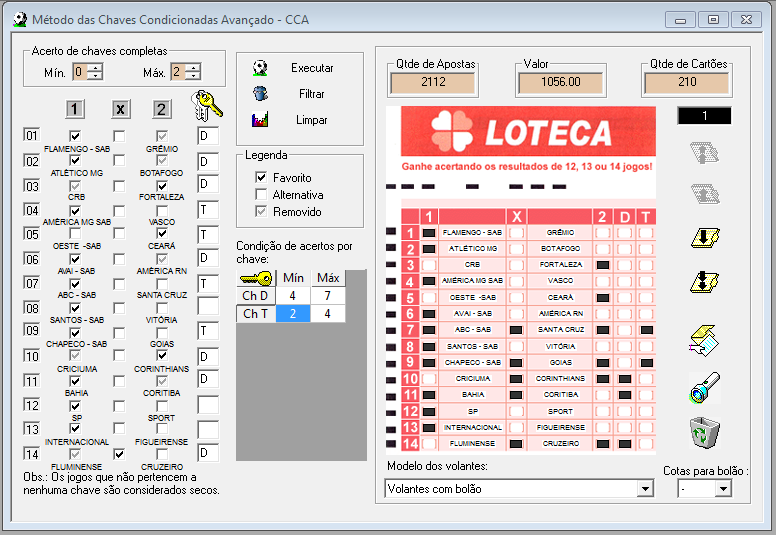Screen dimensions: 776x535
Task: Click the Ch D row header
Action: pyautogui.click(x=256, y=296)
